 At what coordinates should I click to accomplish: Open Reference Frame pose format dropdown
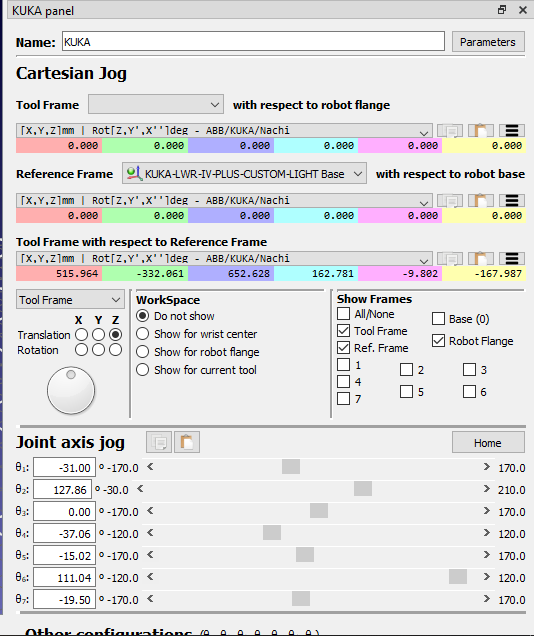(x=224, y=200)
